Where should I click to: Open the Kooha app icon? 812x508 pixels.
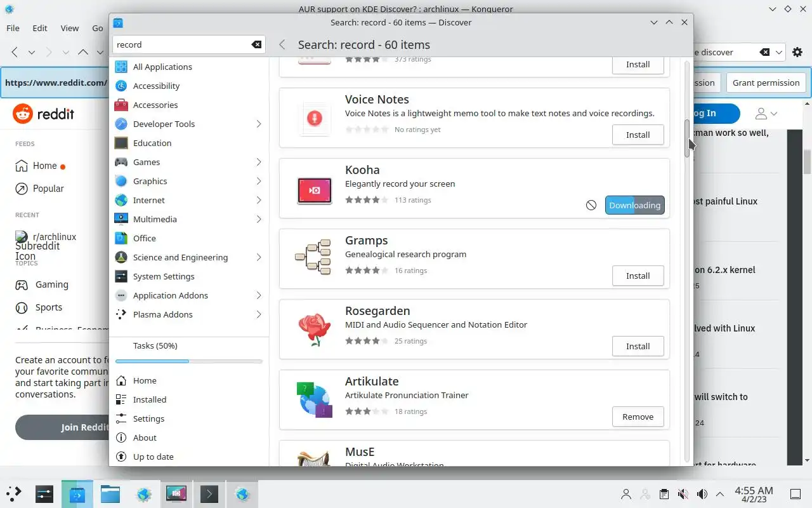point(315,190)
